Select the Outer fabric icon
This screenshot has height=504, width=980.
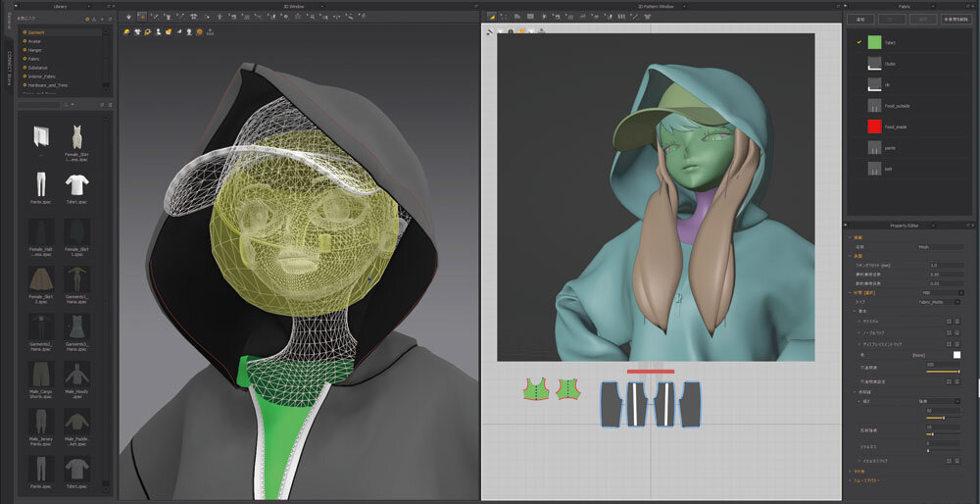[874, 63]
